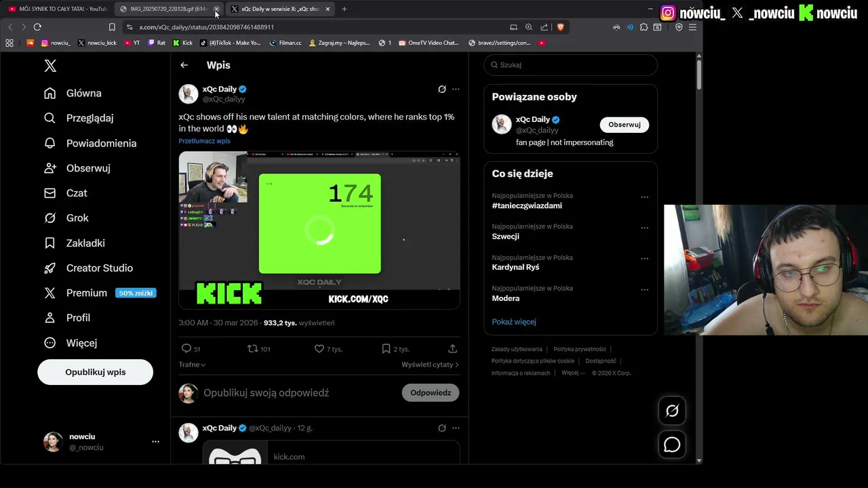Click the zoom magnifier in address bar
The image size is (868, 488).
tap(529, 27)
